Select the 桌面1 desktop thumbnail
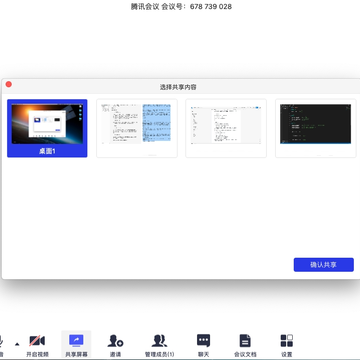 pyautogui.click(x=47, y=128)
